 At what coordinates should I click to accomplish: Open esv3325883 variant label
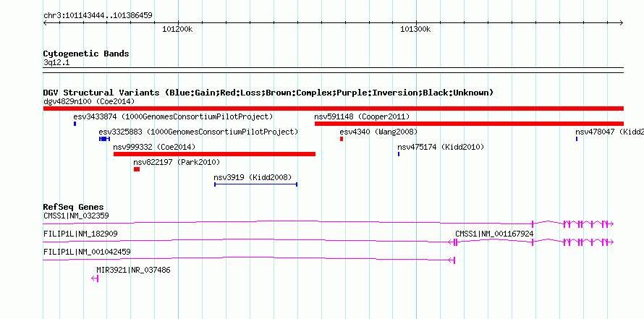198,132
